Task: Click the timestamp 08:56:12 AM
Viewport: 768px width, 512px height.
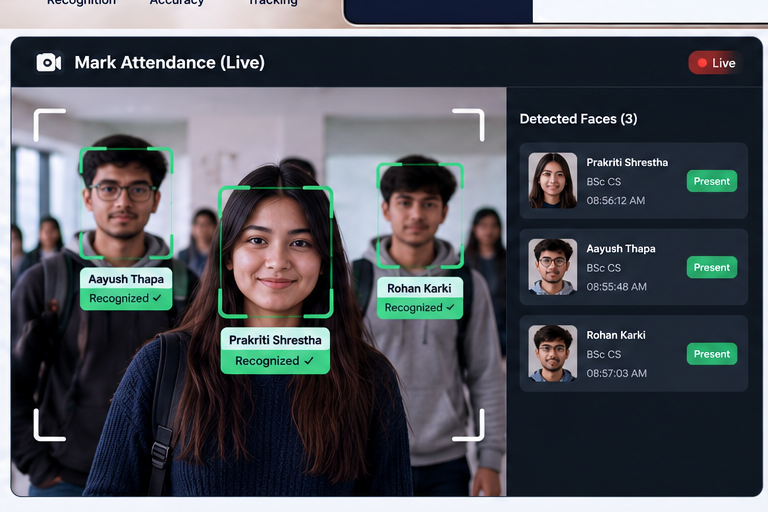Action: [616, 200]
